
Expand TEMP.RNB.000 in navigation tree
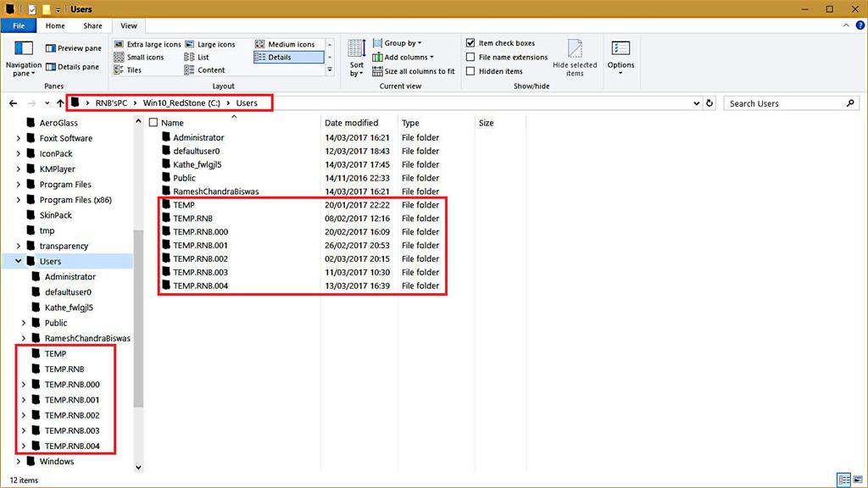tap(23, 384)
